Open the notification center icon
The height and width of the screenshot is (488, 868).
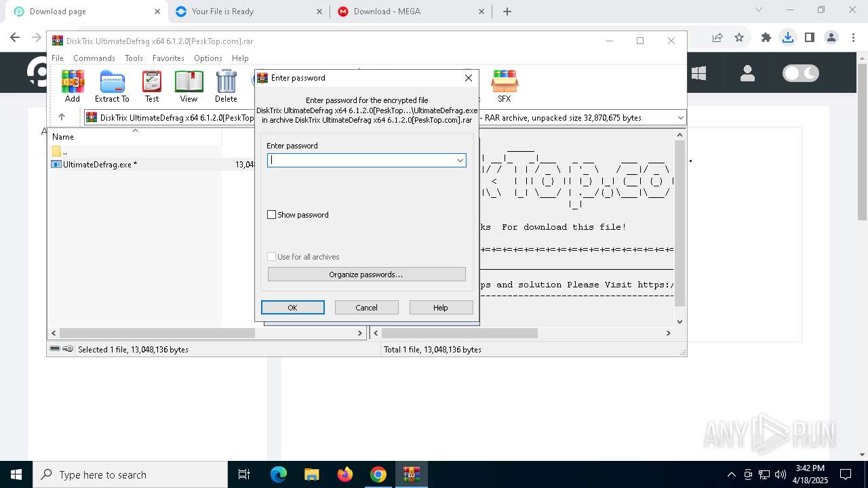(x=846, y=474)
